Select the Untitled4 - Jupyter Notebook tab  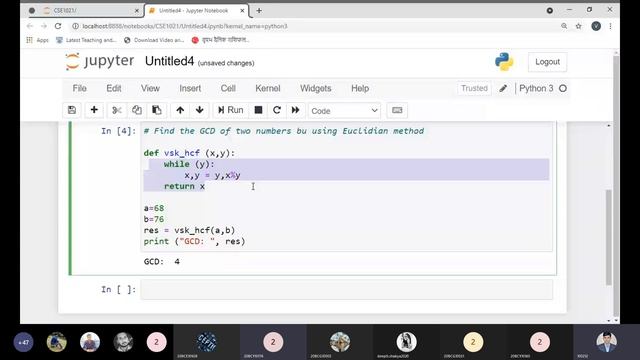pyautogui.click(x=196, y=11)
